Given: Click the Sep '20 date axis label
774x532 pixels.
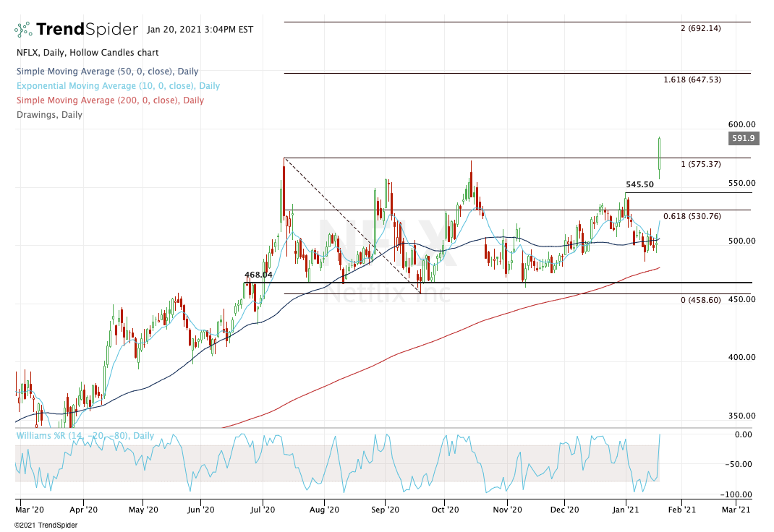Looking at the screenshot, I should click(x=385, y=510).
